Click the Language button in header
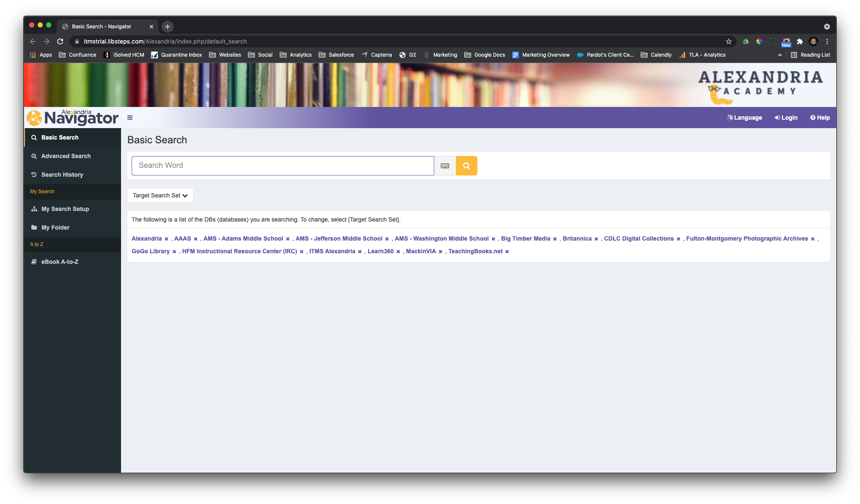 click(744, 118)
